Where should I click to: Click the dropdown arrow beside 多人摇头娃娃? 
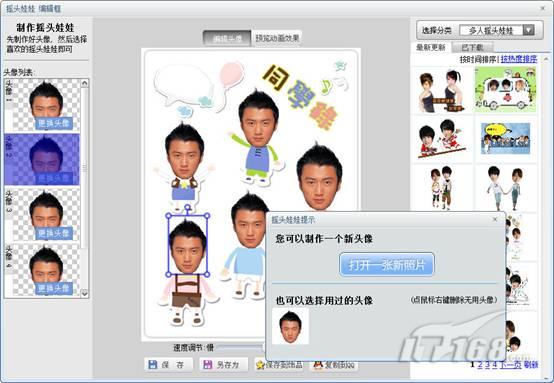pos(529,30)
